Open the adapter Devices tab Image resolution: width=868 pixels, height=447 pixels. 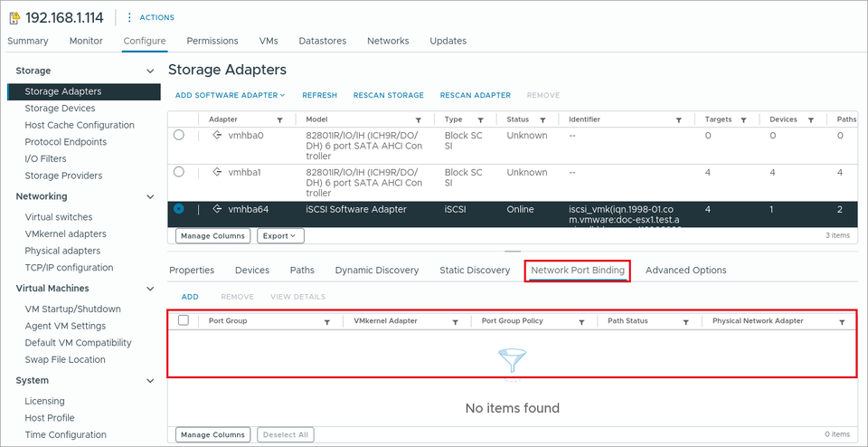pos(252,271)
